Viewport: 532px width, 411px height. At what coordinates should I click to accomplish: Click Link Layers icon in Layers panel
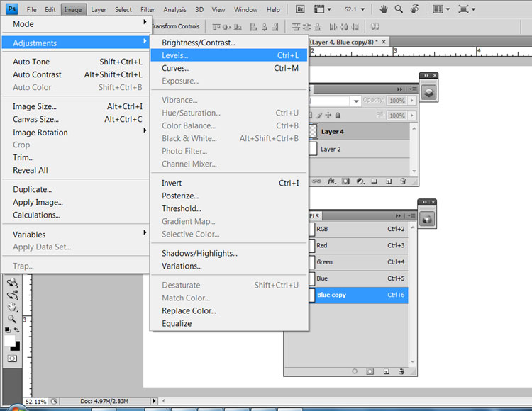pos(316,181)
